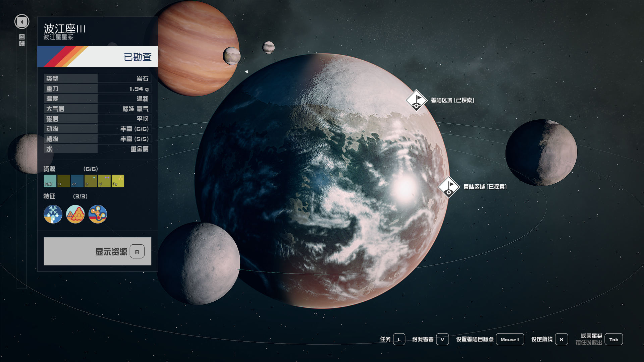
Task: Click the 给我看看 V prompt
Action: pyautogui.click(x=430, y=339)
